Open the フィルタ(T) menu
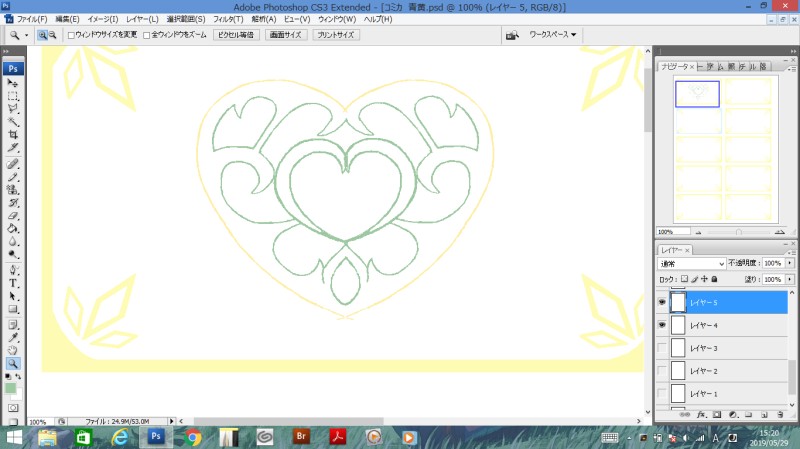The image size is (800, 449). 228,19
